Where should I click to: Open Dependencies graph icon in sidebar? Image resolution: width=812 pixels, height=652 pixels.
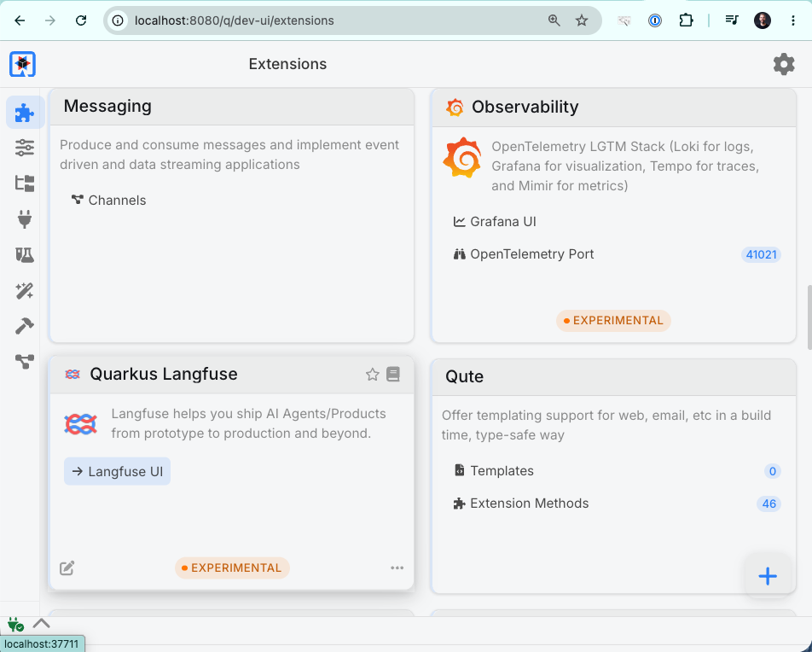pyautogui.click(x=25, y=361)
